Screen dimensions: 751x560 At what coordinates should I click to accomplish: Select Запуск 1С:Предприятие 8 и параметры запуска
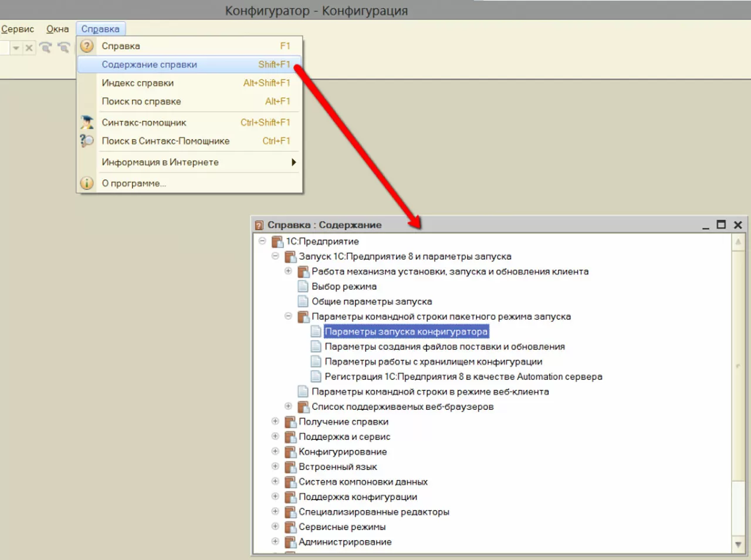[405, 256]
